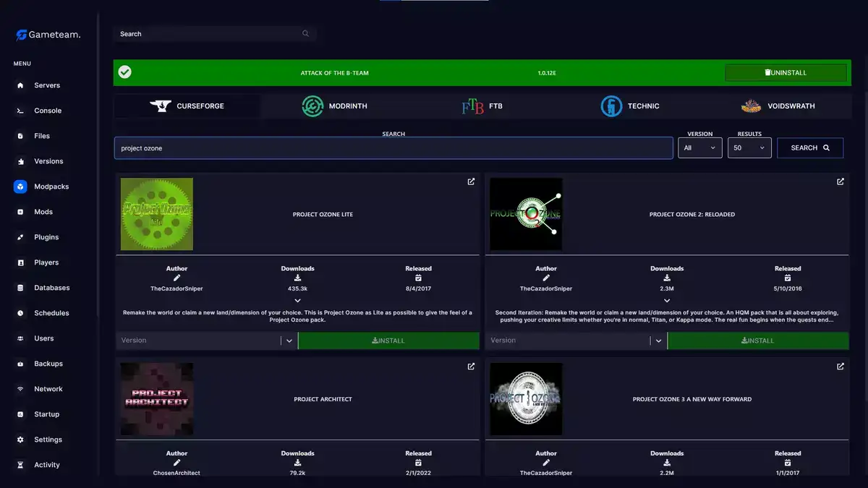
Task: Click the 'PROJECT OZONE LITE' title
Action: 323,215
